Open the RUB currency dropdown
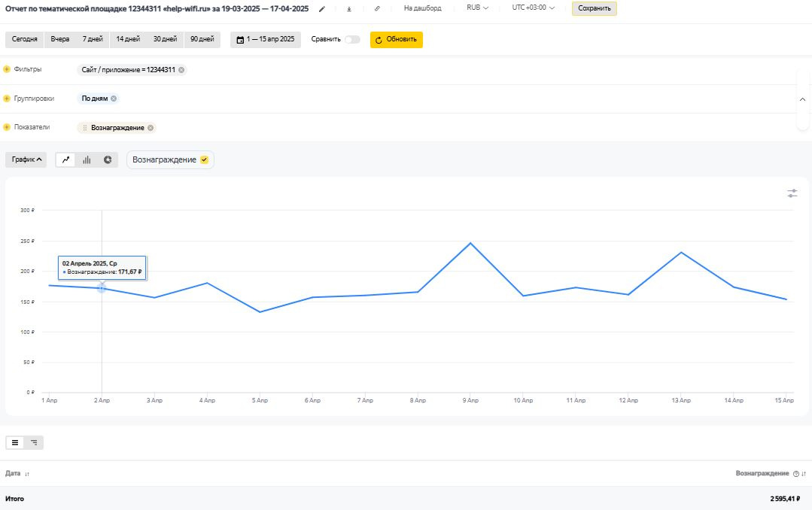This screenshot has width=812, height=510. point(477,8)
